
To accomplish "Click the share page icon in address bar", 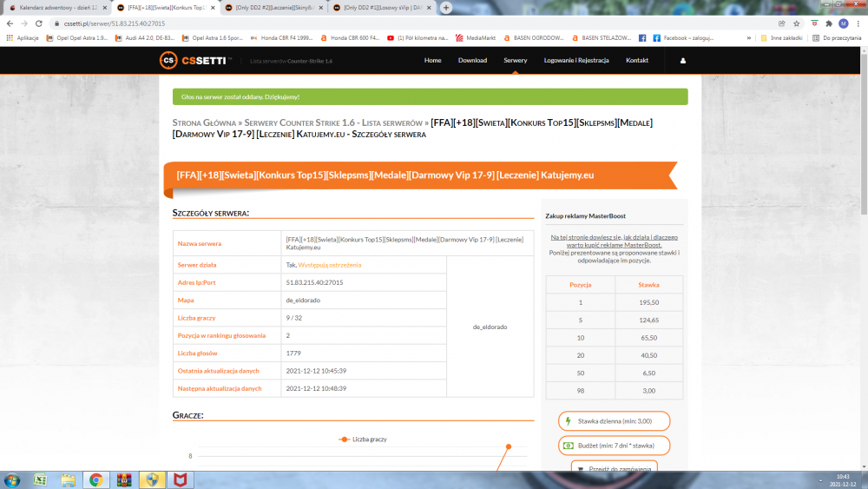I will click(x=782, y=23).
